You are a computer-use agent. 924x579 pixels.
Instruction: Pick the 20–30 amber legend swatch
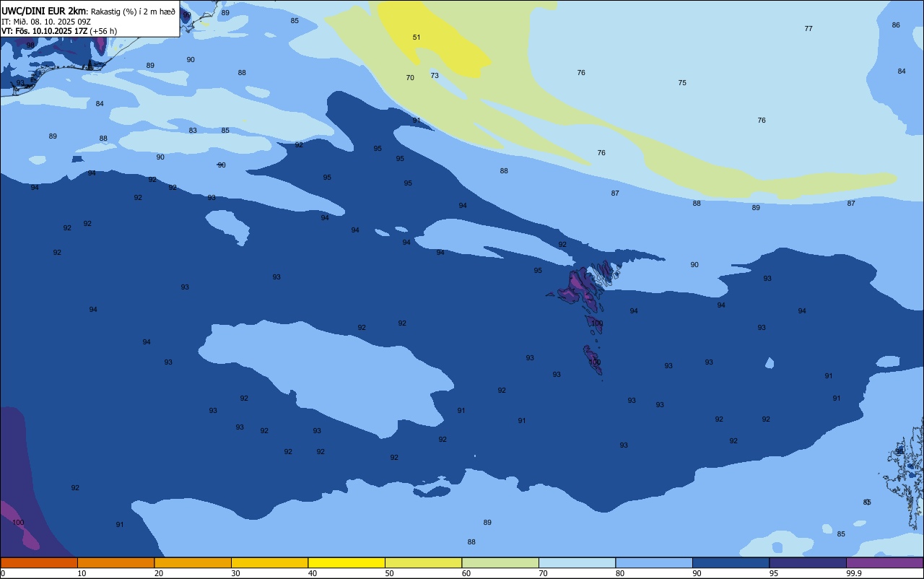click(193, 562)
